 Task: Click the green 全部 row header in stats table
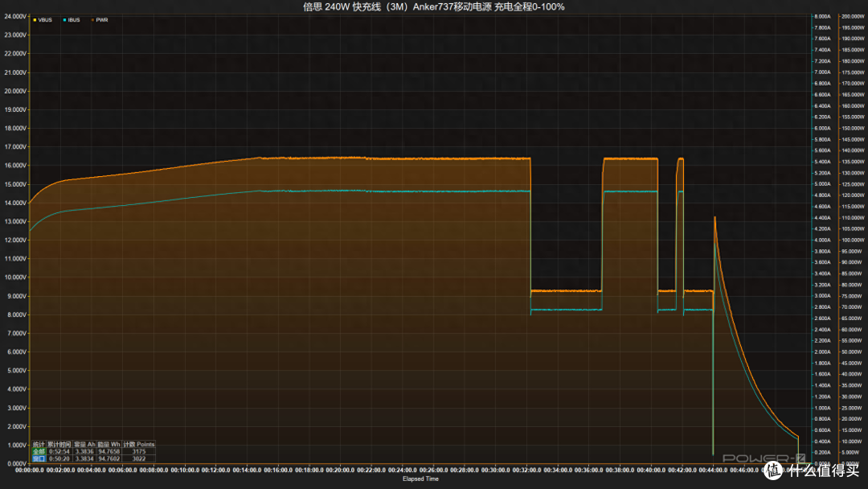39,451
